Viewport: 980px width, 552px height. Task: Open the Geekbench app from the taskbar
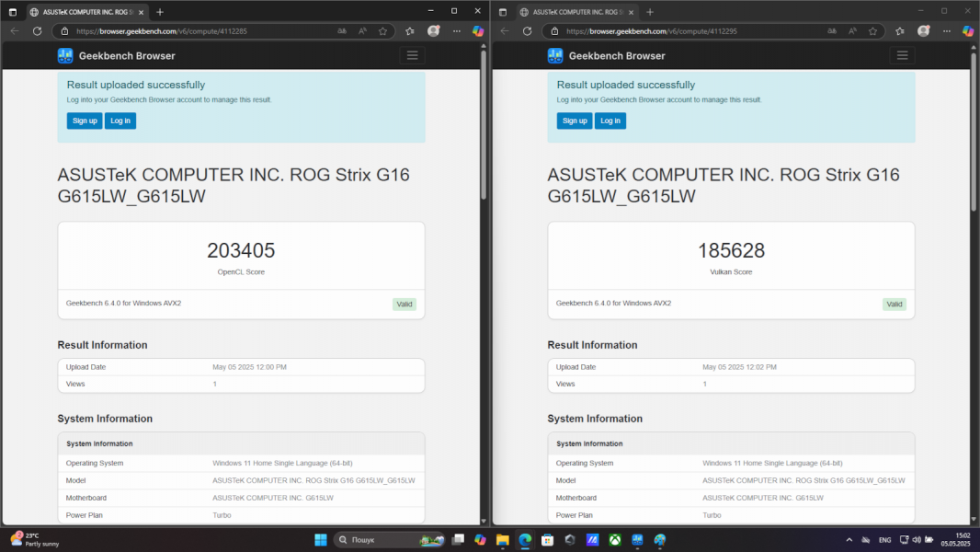pyautogui.click(x=637, y=540)
